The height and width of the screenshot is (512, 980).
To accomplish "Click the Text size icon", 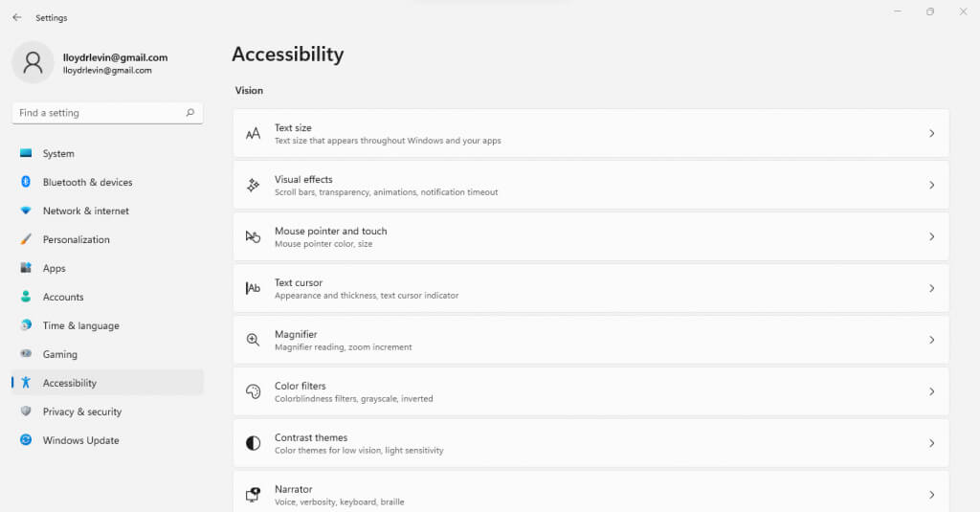I will (253, 134).
